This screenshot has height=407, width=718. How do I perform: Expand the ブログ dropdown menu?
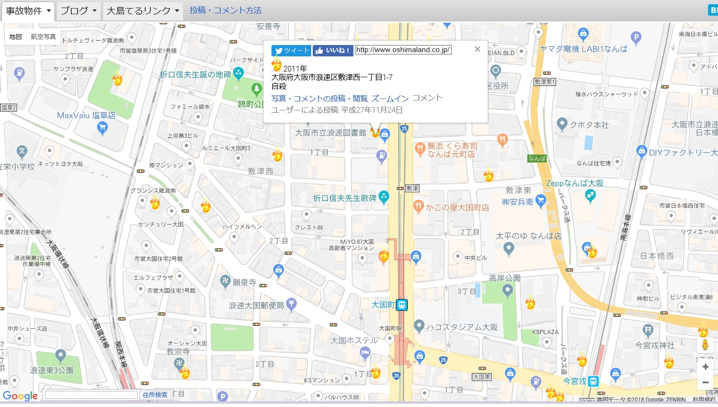click(79, 11)
